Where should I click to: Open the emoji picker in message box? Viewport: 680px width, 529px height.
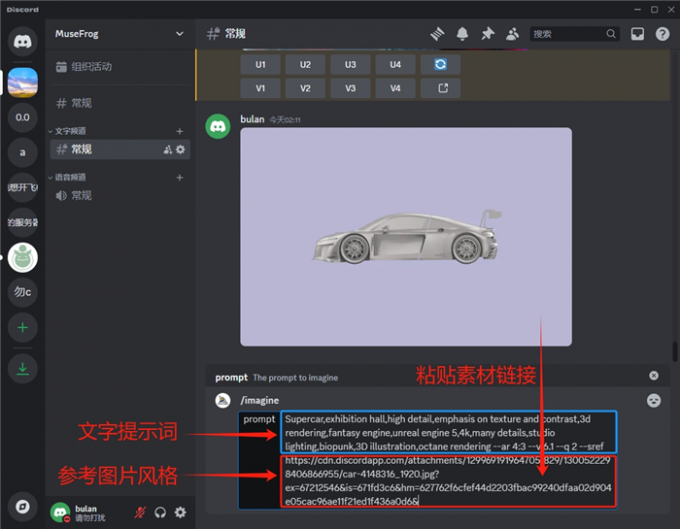coord(654,401)
